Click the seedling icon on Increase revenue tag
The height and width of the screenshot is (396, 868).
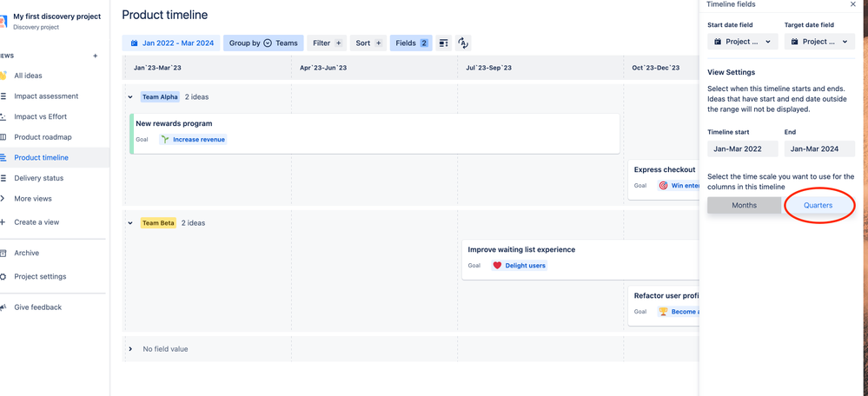pyautogui.click(x=165, y=140)
